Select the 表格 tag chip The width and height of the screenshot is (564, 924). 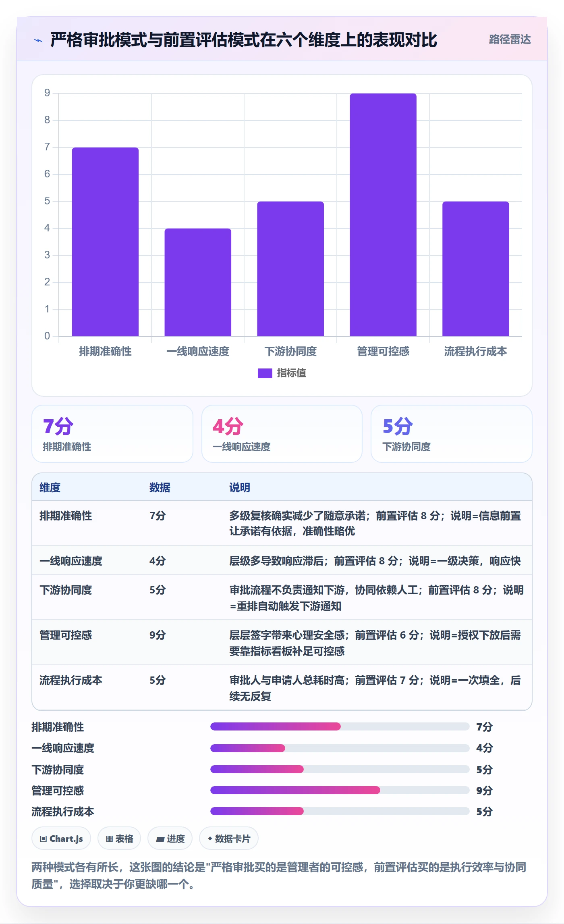coord(119,839)
